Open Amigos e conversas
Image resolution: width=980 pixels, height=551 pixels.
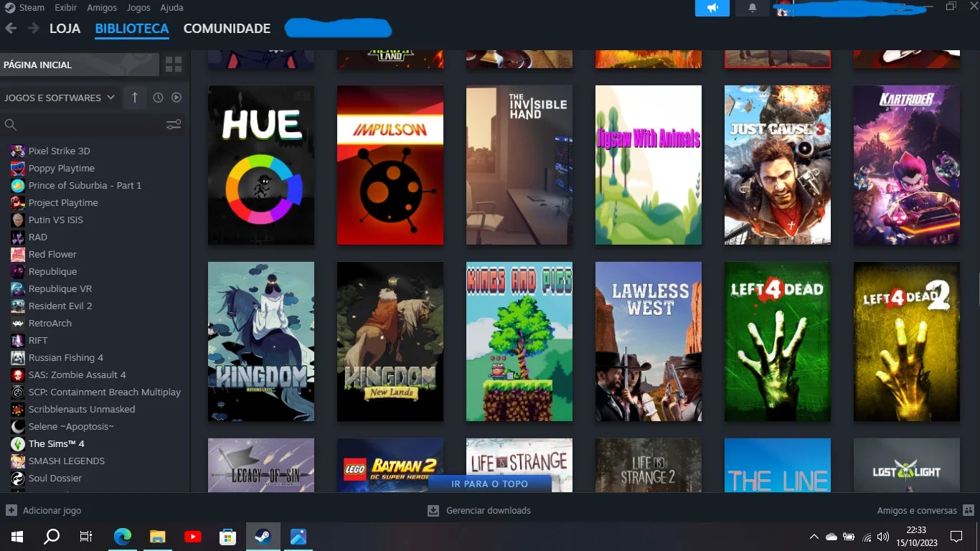click(x=917, y=510)
